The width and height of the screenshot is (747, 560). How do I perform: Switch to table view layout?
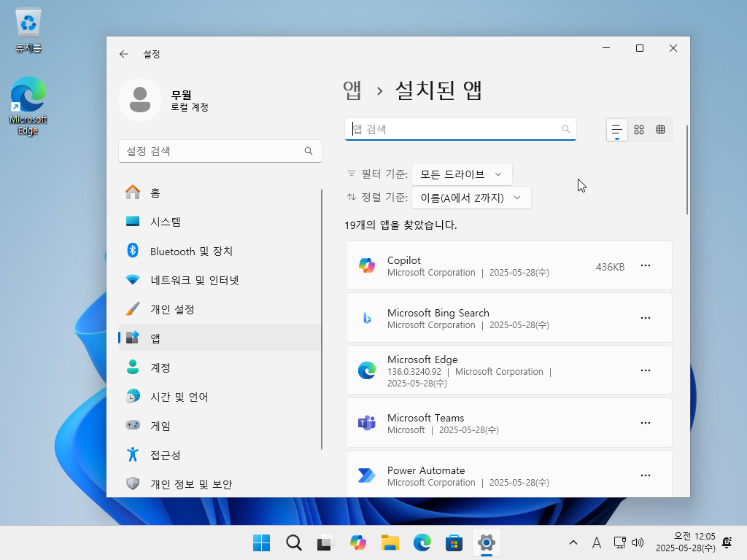pyautogui.click(x=660, y=130)
